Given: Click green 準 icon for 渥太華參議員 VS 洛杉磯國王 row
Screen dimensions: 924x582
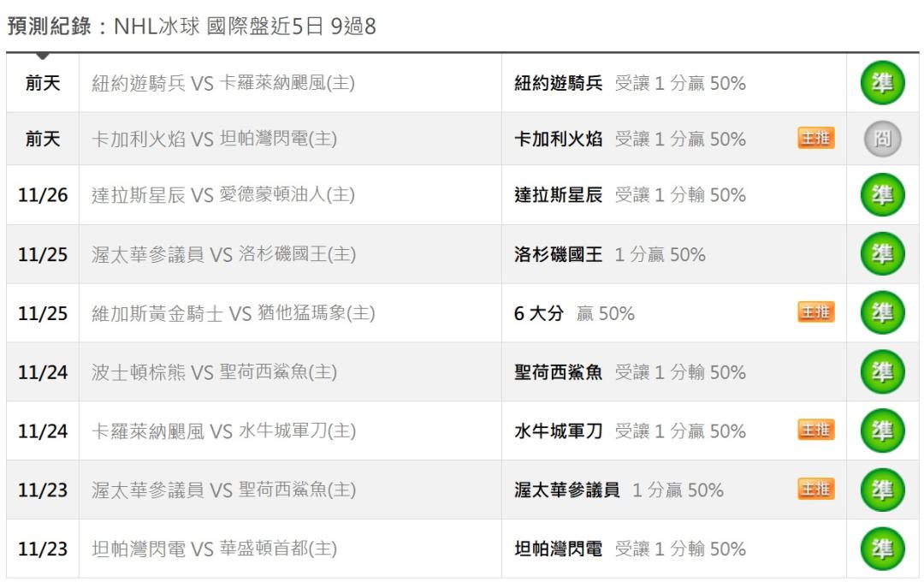Looking at the screenshot, I should click(x=882, y=254).
